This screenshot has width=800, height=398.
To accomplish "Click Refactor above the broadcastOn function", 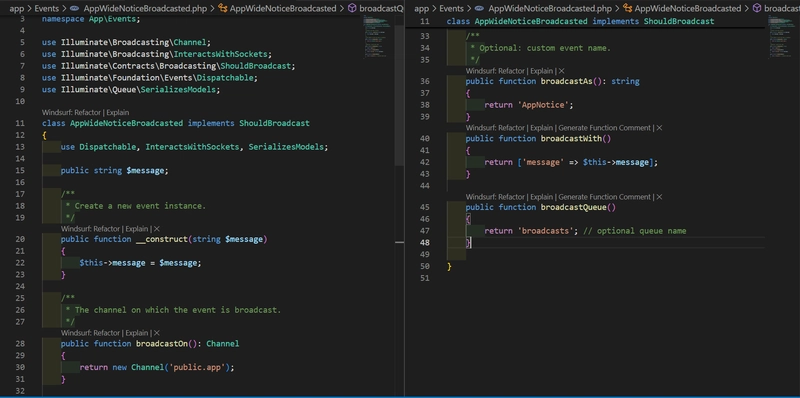I will pyautogui.click(x=106, y=333).
